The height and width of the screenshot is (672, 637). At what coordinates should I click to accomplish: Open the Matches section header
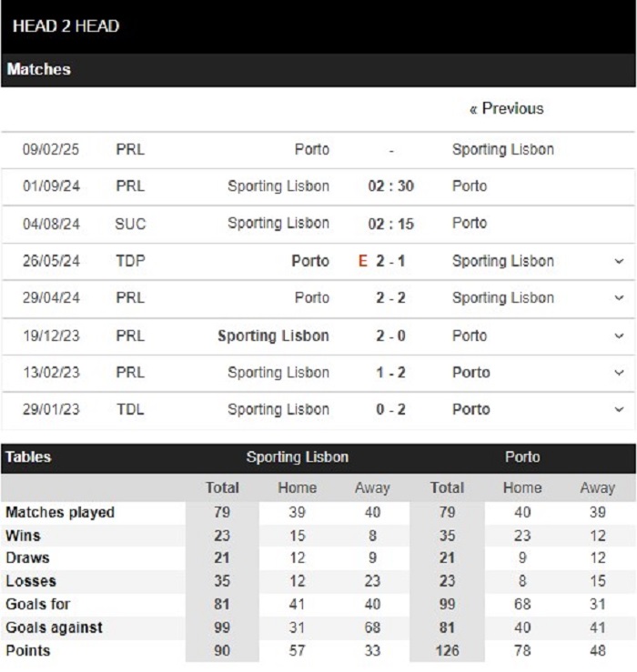click(38, 69)
